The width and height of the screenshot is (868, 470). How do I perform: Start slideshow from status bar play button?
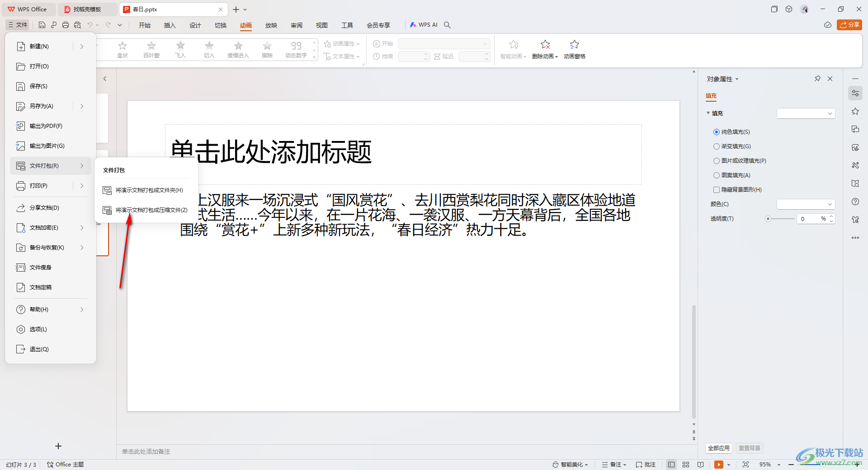(x=718, y=465)
